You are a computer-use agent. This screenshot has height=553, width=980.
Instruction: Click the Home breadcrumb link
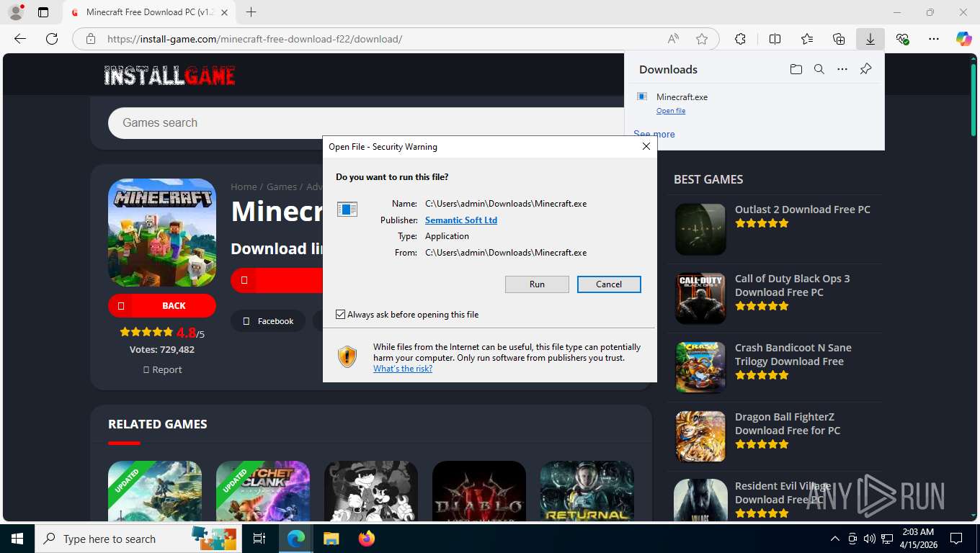(x=244, y=186)
